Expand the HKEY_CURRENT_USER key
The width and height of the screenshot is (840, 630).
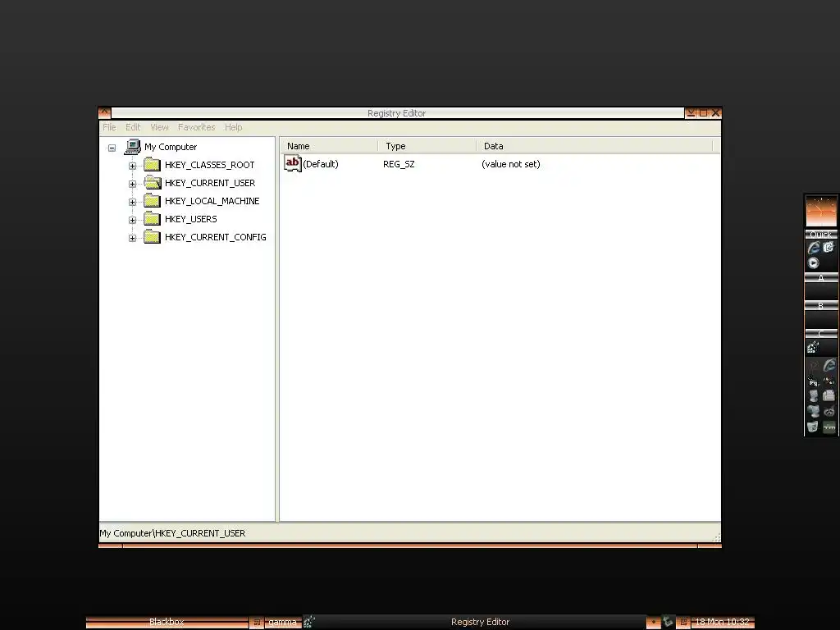[132, 184]
